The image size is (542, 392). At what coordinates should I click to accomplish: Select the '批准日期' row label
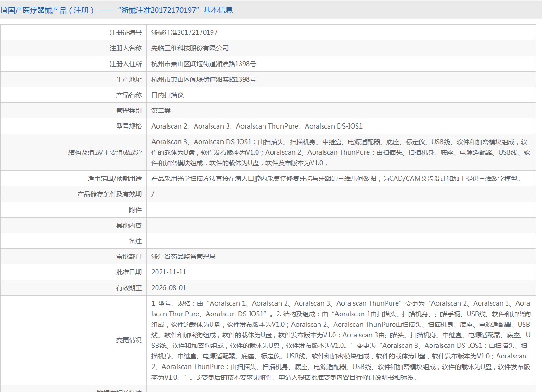[x=129, y=272]
